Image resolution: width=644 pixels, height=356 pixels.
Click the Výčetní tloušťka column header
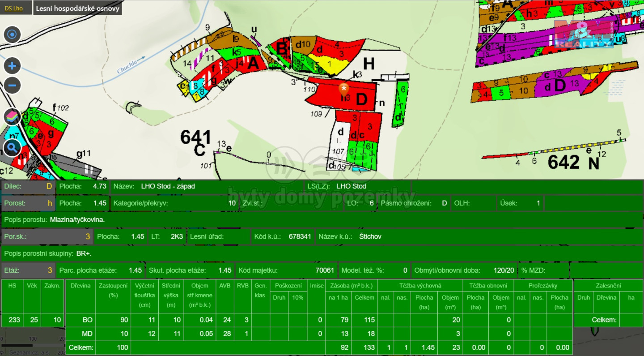pyautogui.click(x=145, y=296)
